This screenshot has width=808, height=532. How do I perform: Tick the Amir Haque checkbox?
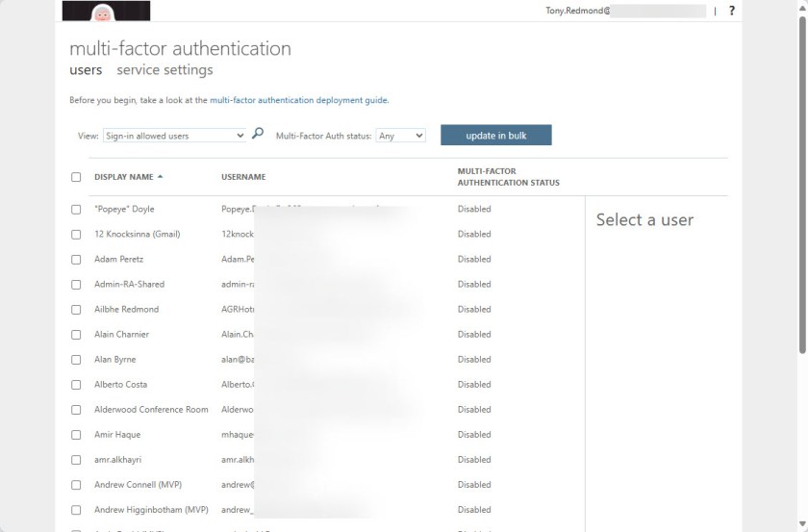(76, 435)
